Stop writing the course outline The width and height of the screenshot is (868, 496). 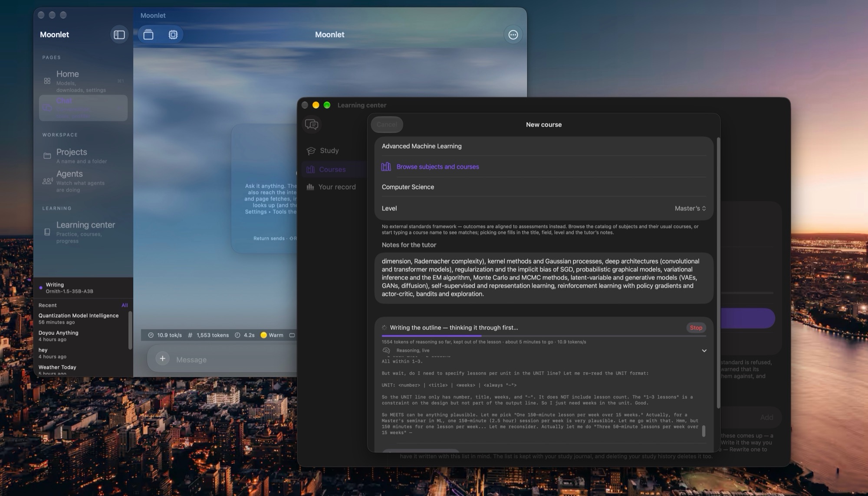pos(696,328)
